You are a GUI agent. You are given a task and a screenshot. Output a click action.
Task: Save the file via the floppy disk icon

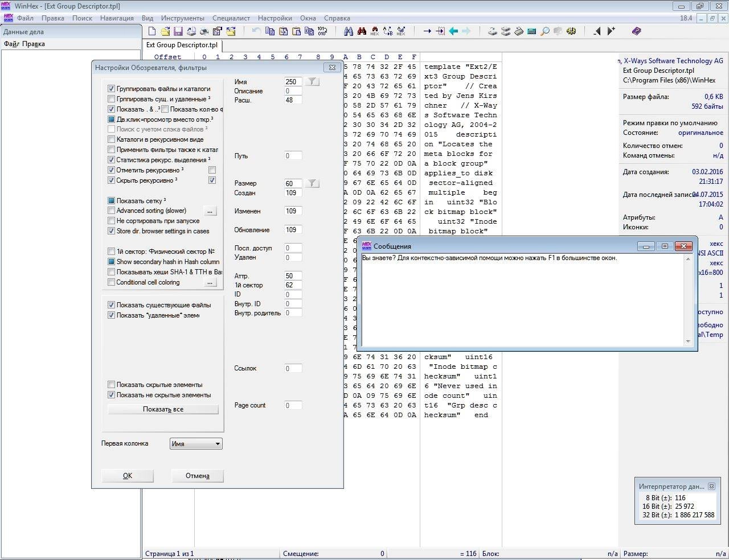click(178, 31)
